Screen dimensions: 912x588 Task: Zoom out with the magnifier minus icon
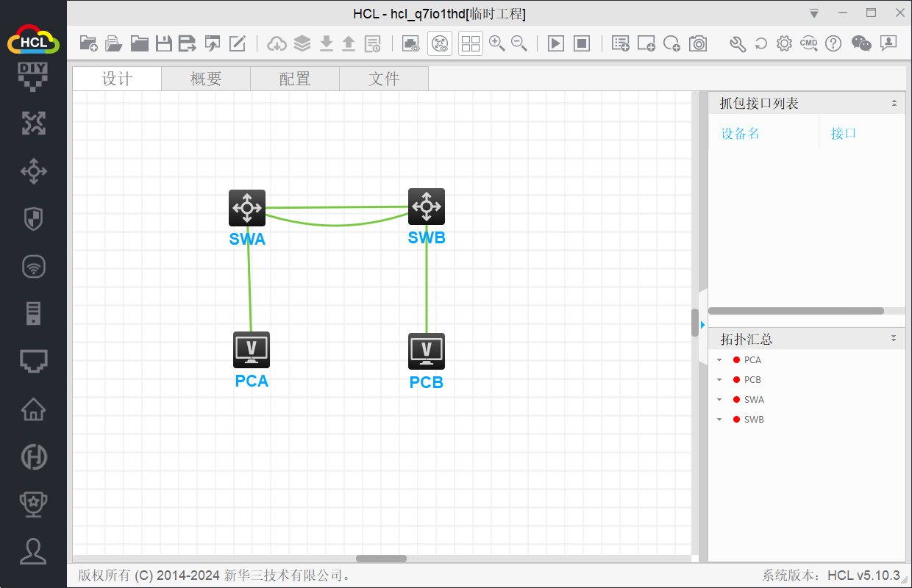coord(519,43)
